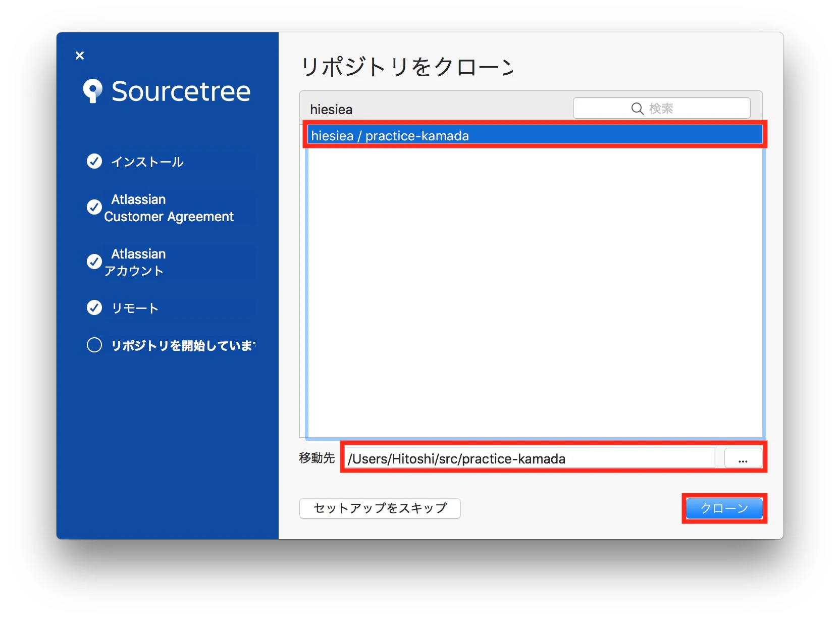Click the セットアップをスキップ button
Screen dimensions: 840x620
click(x=380, y=508)
